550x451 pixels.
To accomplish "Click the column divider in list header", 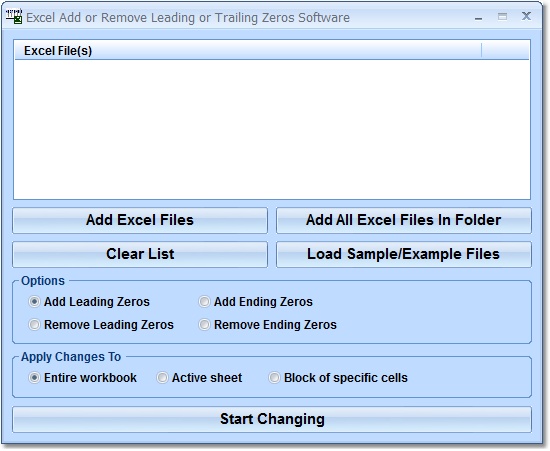I will pos(482,51).
